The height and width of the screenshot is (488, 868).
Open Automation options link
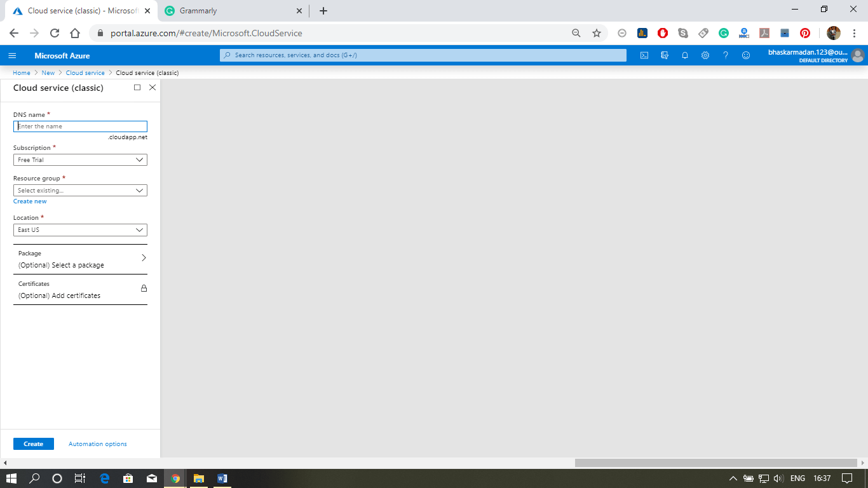(x=98, y=444)
